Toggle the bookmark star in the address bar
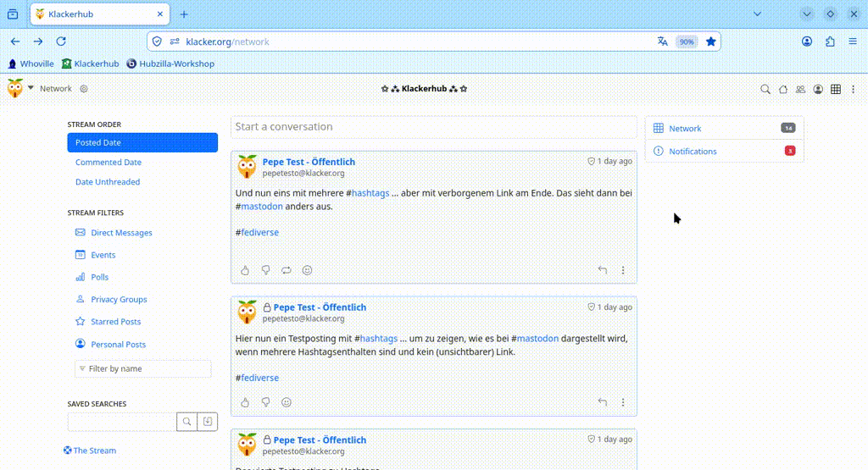The height and width of the screenshot is (470, 868). point(711,41)
